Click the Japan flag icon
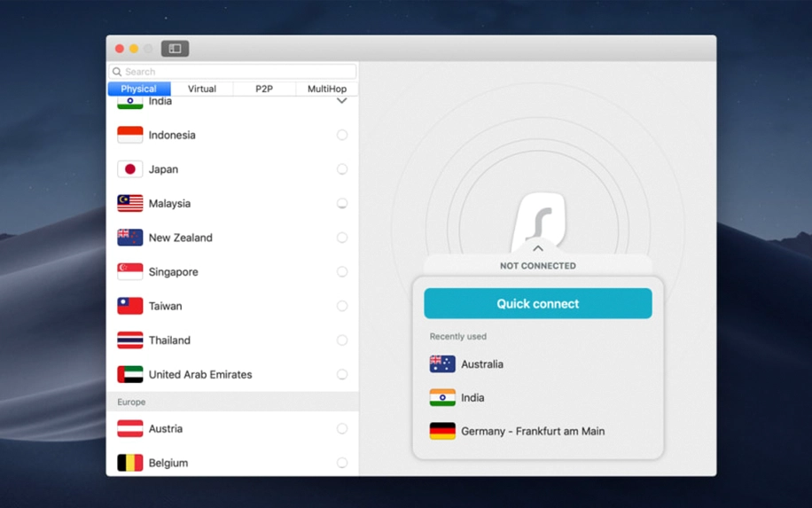Viewport: 812px width, 508px height. click(130, 168)
